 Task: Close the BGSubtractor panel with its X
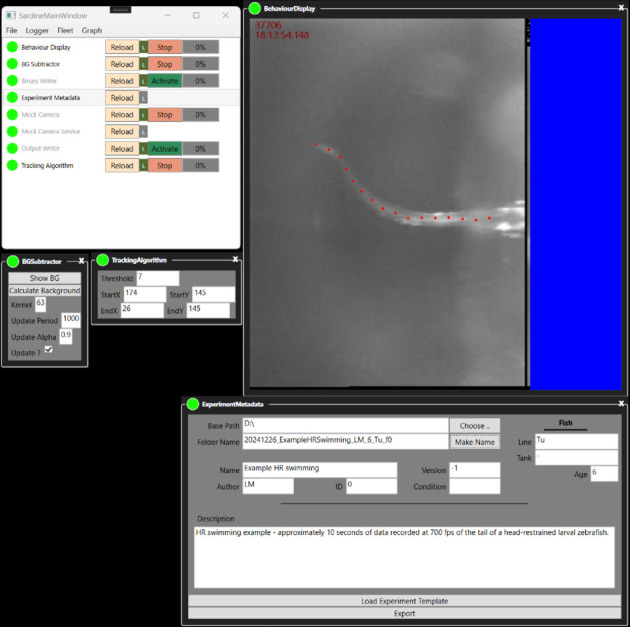tap(81, 261)
